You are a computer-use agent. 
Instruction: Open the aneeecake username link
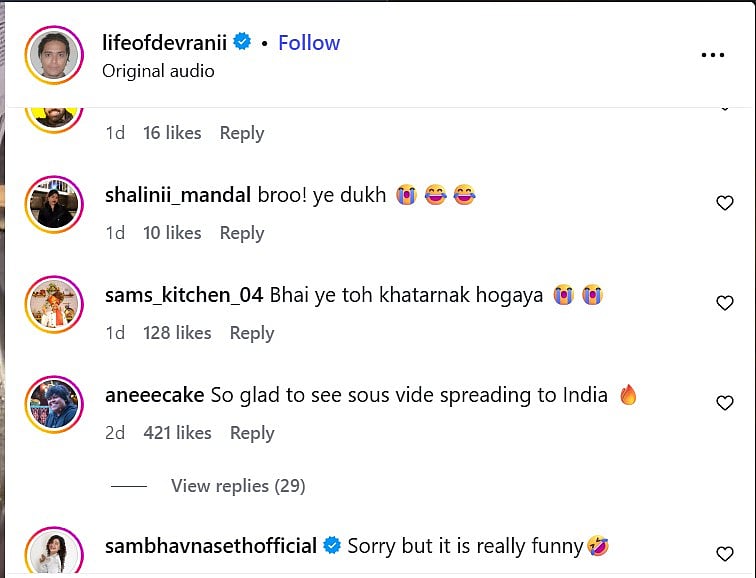click(155, 395)
